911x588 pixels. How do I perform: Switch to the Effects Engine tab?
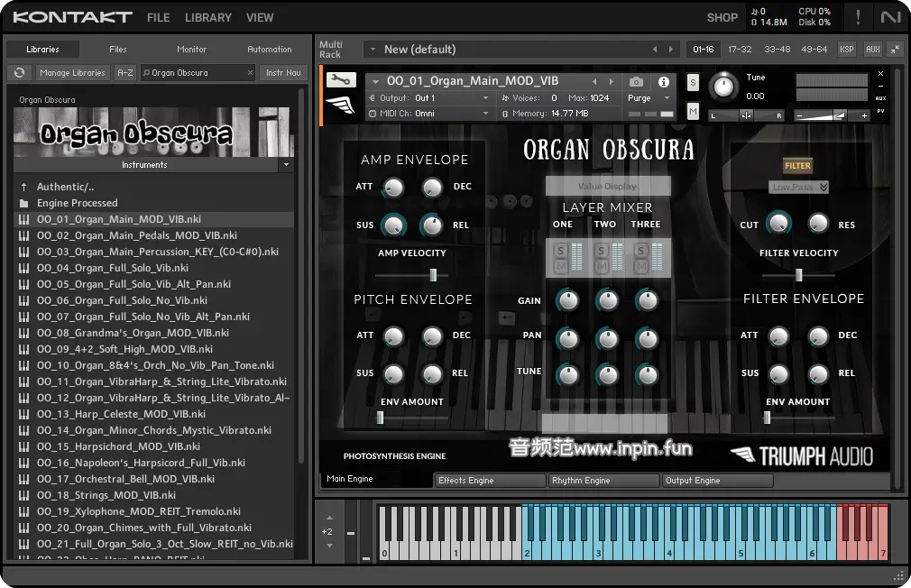pos(489,481)
